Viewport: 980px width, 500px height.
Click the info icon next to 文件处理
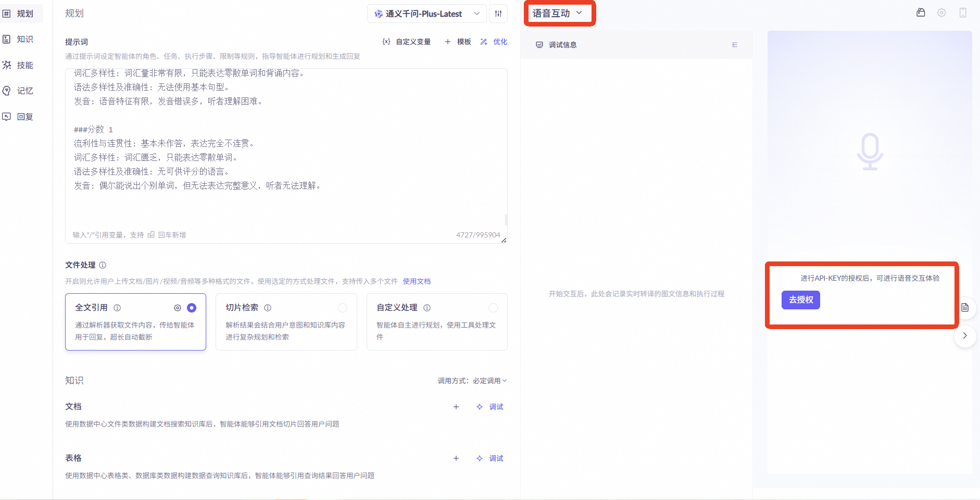click(x=103, y=265)
